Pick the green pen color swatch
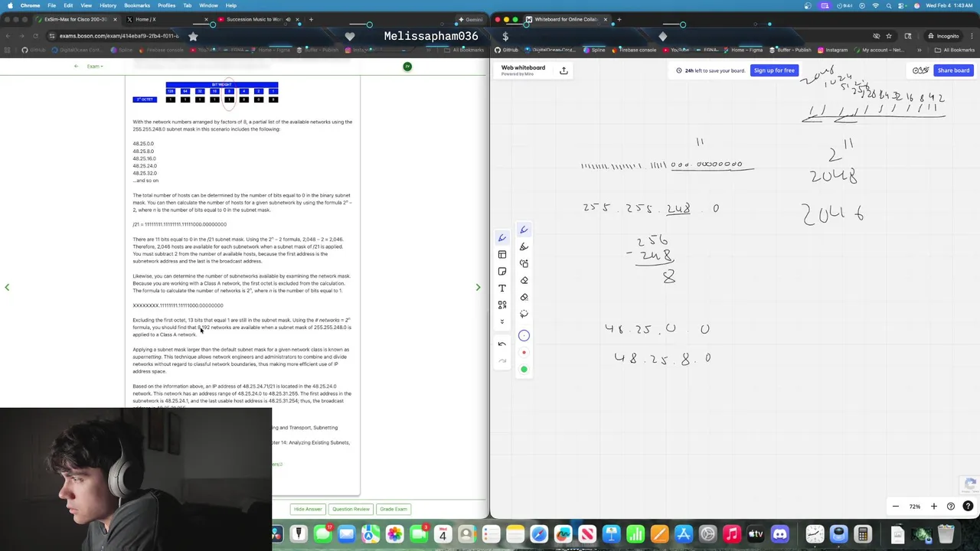This screenshot has height=551, width=980. point(524,370)
